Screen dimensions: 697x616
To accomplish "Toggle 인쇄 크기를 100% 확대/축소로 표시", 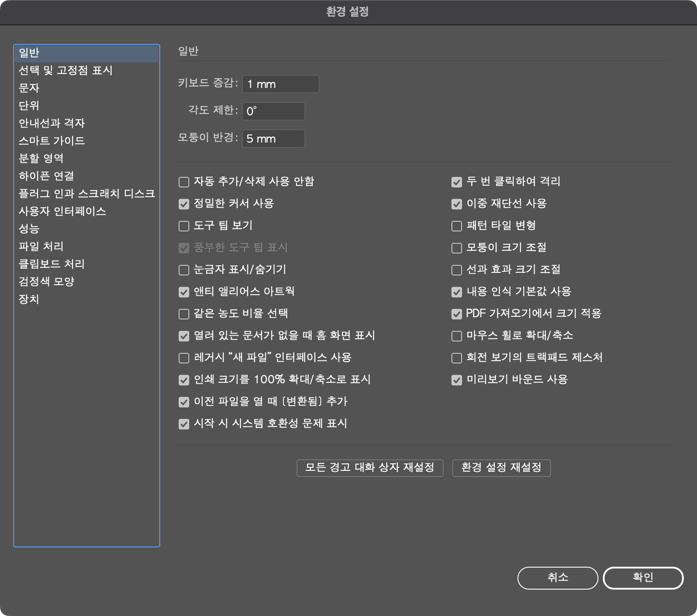I will [x=184, y=380].
